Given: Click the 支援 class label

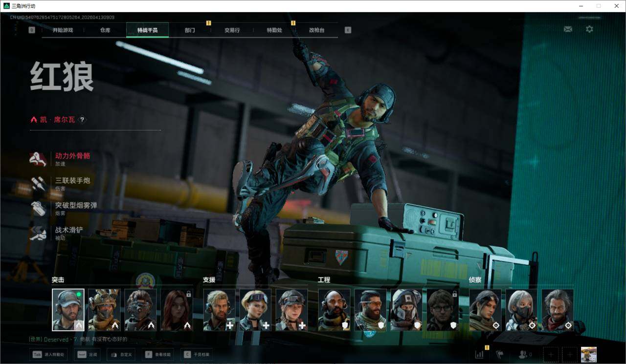Looking at the screenshot, I should pos(209,280).
